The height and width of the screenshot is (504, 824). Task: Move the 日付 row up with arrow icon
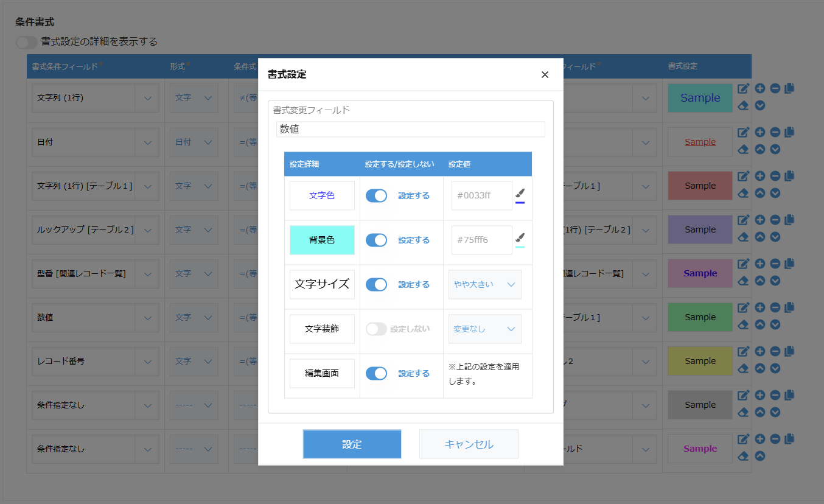tap(759, 149)
